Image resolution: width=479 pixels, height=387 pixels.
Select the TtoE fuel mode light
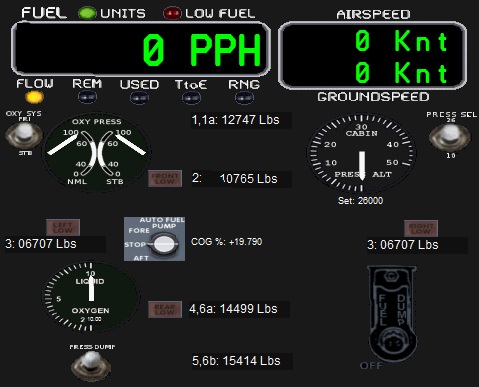coord(191,98)
